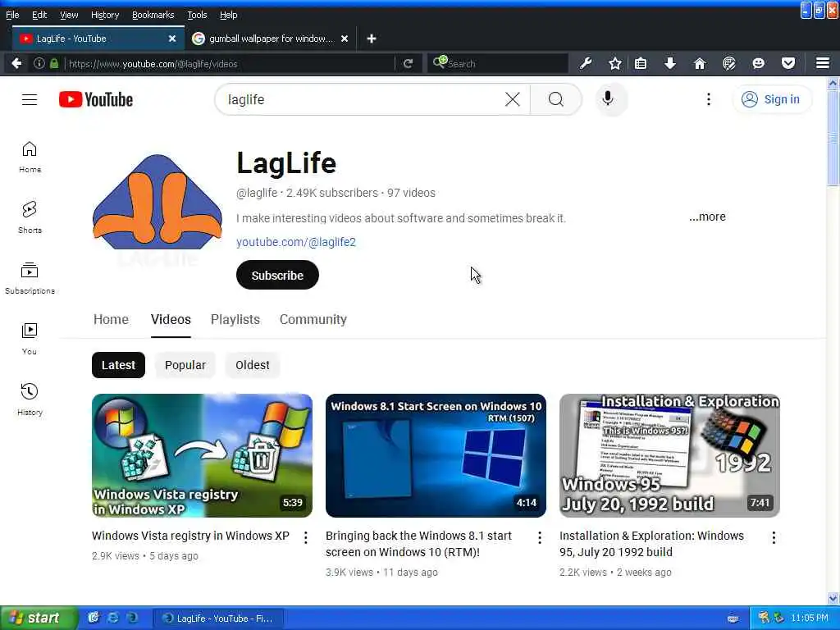Click the Windows 95 July 1992 thumbnail
Image resolution: width=840 pixels, height=630 pixels.
click(x=669, y=456)
